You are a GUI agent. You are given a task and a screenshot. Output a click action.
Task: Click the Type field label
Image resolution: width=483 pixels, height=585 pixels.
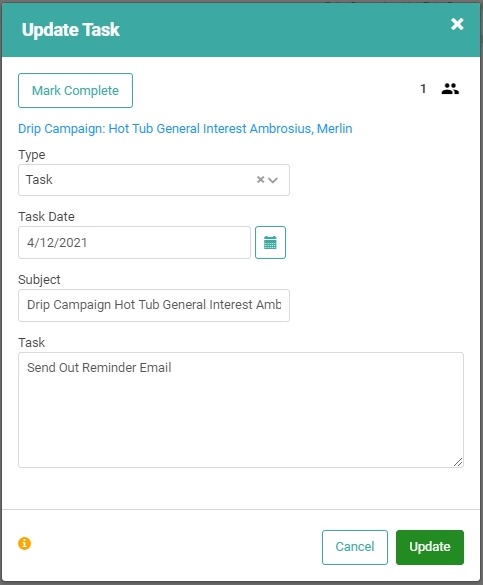(x=32, y=154)
